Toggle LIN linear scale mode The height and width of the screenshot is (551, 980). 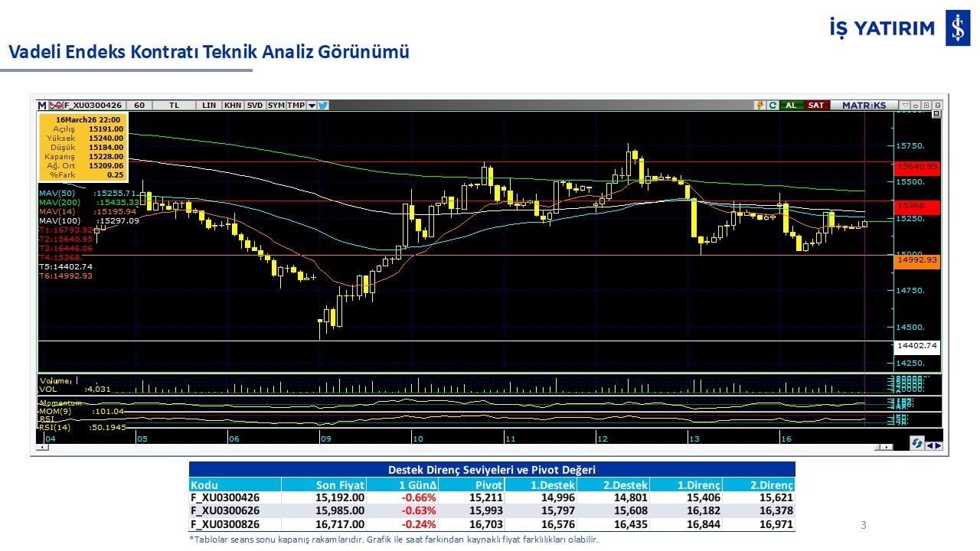[208, 106]
